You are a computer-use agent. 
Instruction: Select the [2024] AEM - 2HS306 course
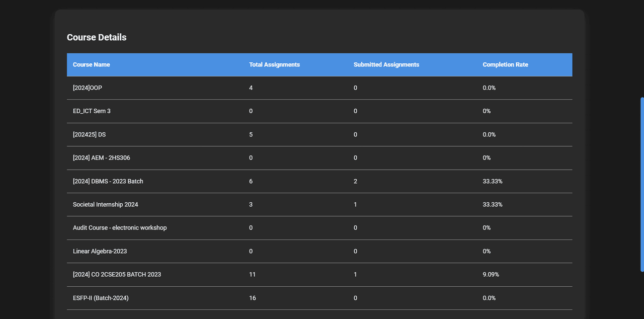(101, 158)
